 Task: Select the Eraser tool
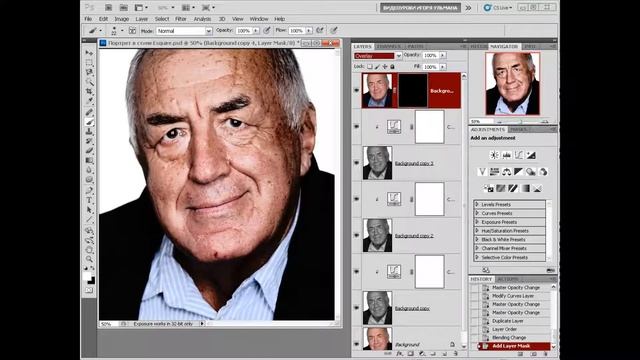coord(89,151)
